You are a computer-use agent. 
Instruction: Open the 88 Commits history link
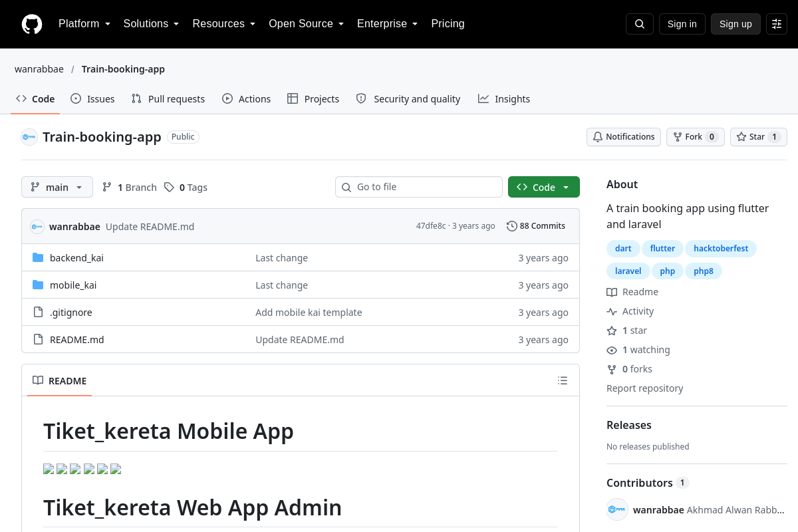536,226
